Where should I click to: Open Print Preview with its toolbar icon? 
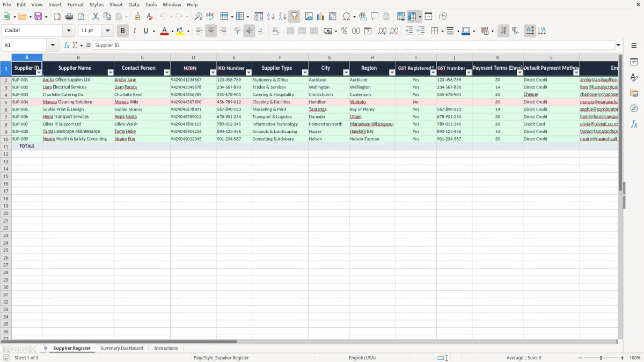81,17
